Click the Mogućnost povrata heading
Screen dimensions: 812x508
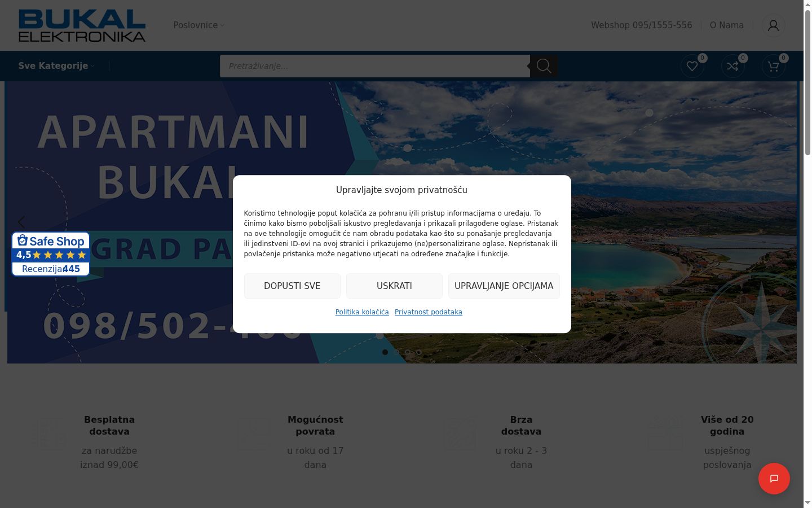pyautogui.click(x=315, y=426)
